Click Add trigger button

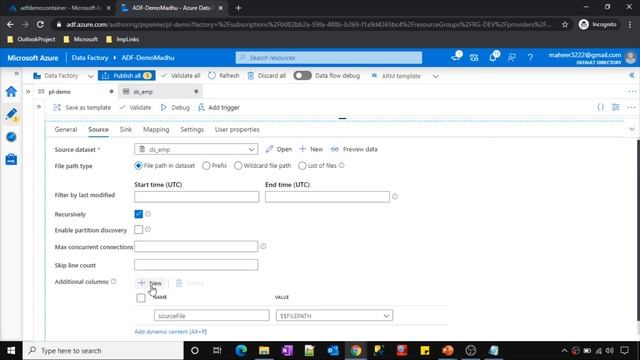click(219, 107)
